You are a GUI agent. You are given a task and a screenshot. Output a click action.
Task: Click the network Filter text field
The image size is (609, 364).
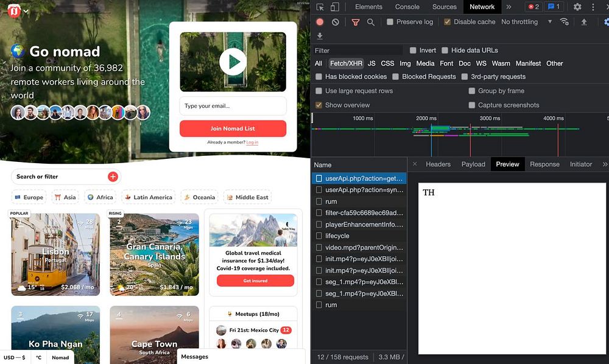tap(357, 51)
